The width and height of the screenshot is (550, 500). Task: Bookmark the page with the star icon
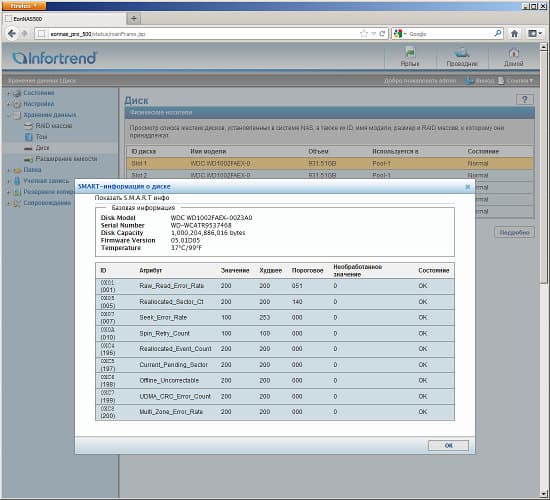coord(364,34)
